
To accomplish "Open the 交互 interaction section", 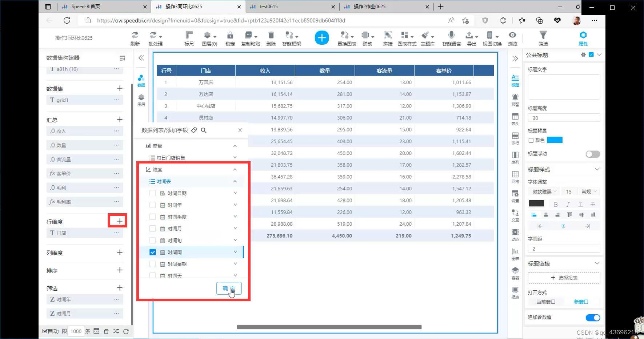I will pos(515,215).
